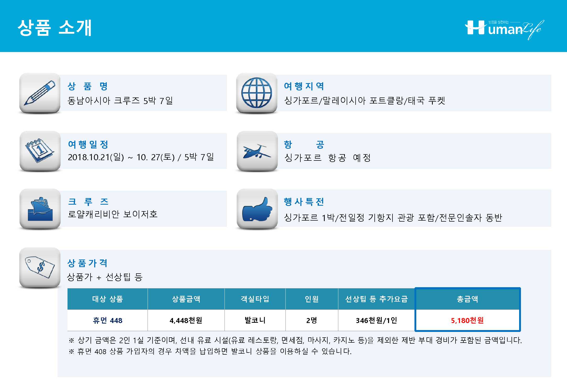Viewport: 567px width, 392px height.
Task: Click the globe icon beside 여행지역
Action: (x=257, y=93)
